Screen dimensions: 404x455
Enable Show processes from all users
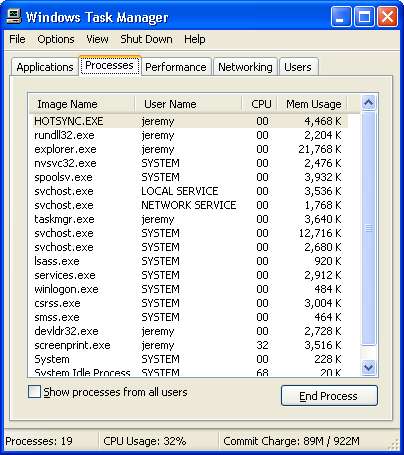pyautogui.click(x=34, y=392)
